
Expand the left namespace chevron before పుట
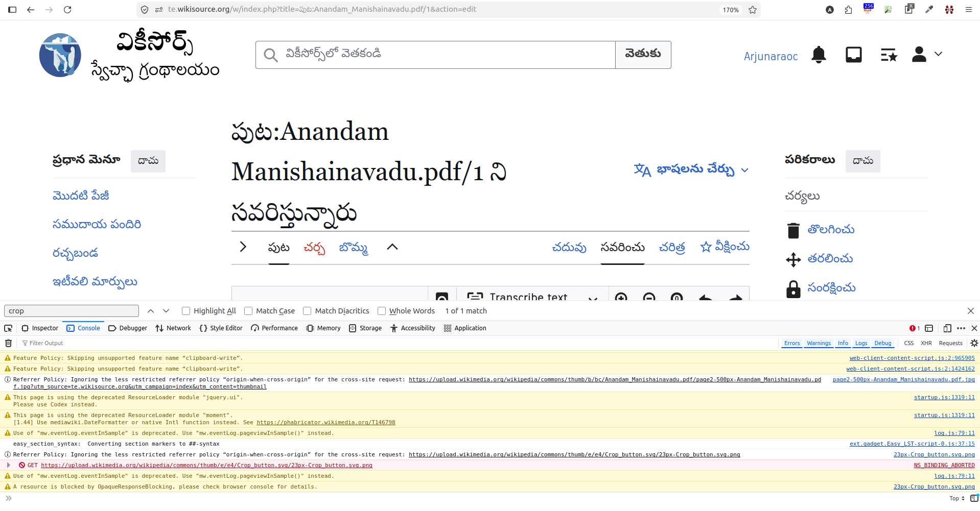[243, 247]
